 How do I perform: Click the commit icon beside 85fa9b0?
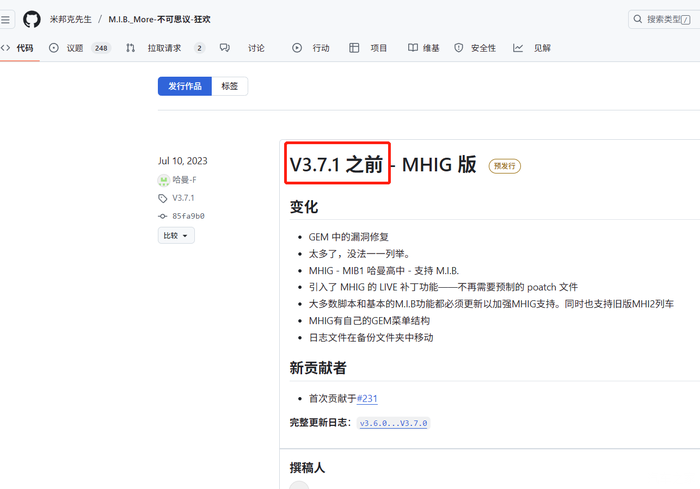163,216
